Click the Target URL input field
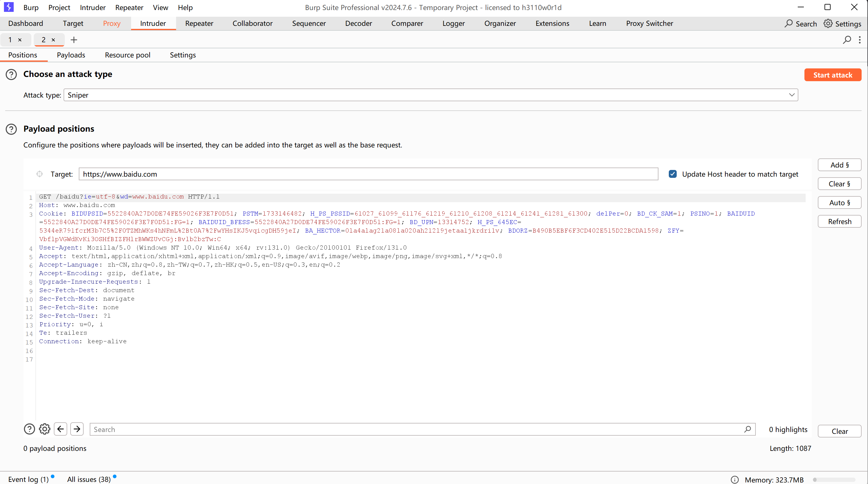The image size is (868, 484). [x=368, y=174]
